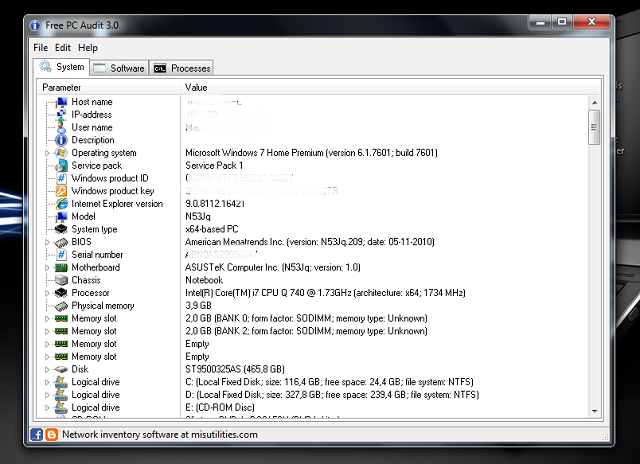This screenshot has width=640, height=464.
Task: Switch to the Software tab
Action: click(x=119, y=68)
